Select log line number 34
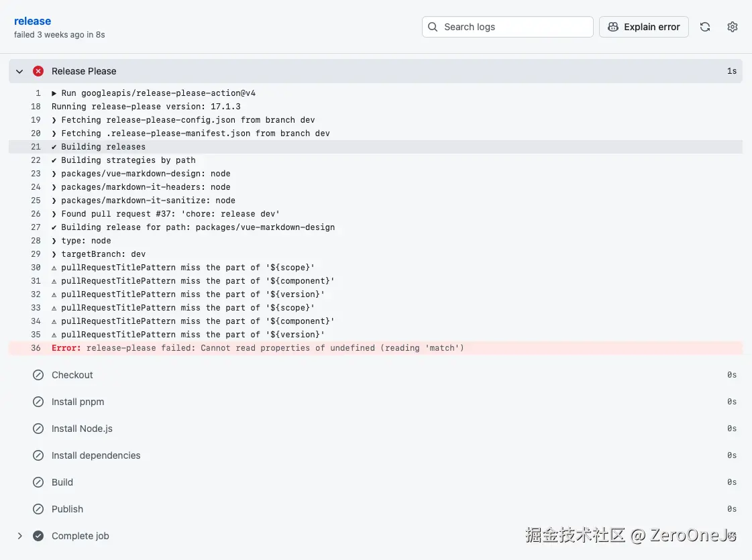This screenshot has width=752, height=560. pyautogui.click(x=36, y=321)
